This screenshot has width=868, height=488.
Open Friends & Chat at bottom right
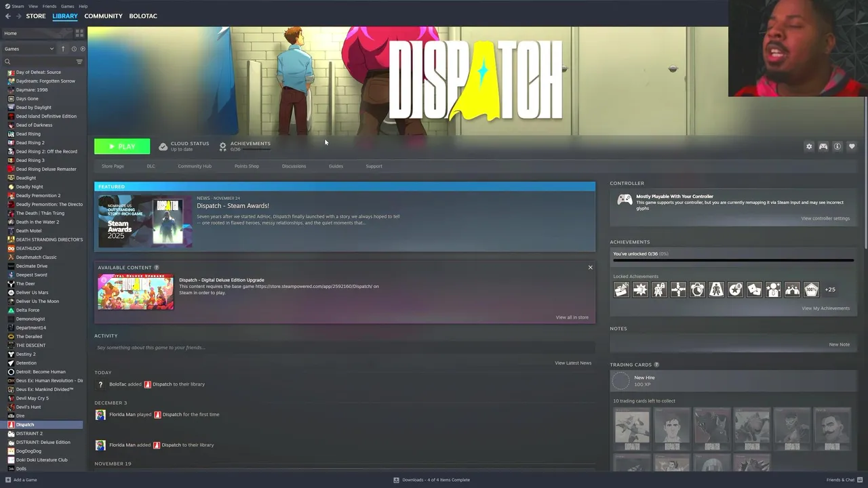[844, 480]
